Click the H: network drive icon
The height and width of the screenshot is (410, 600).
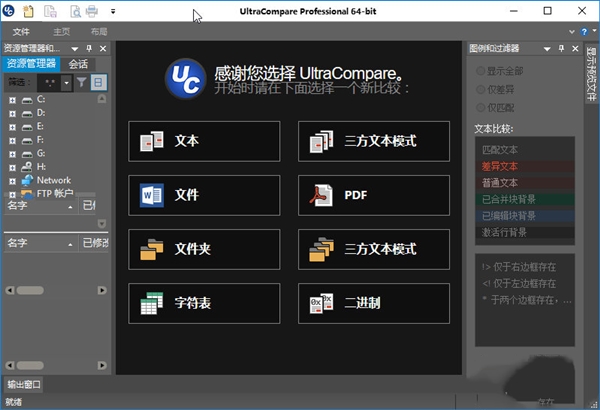(27, 167)
